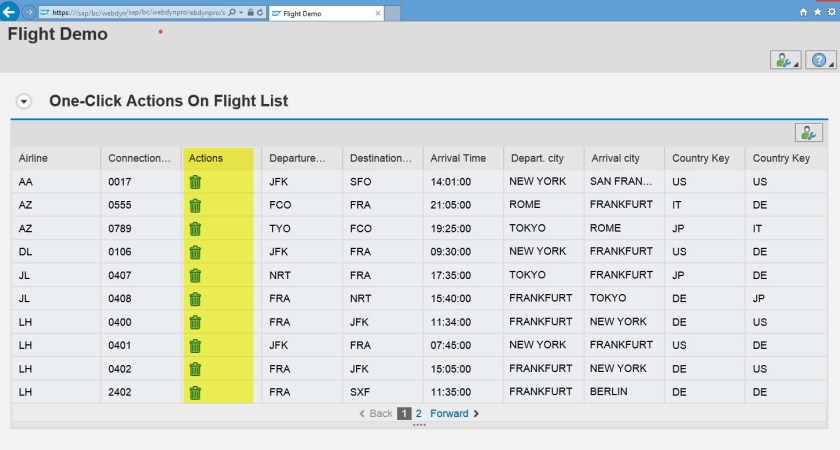Click the security lock icon in address bar

pyautogui.click(x=250, y=12)
